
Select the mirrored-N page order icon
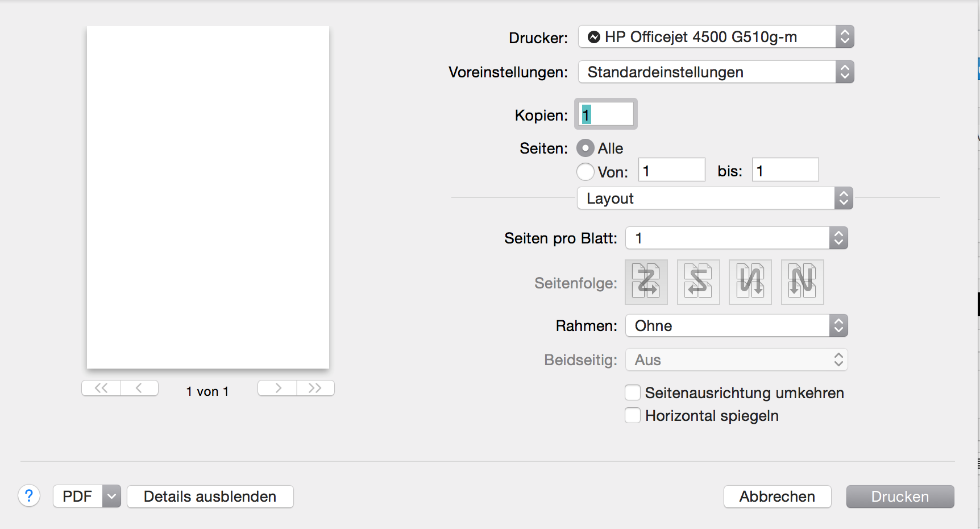750,282
